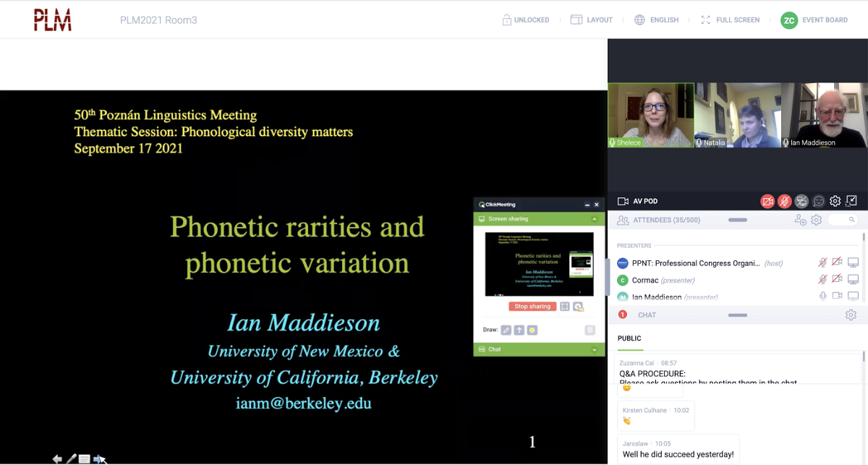Screen dimensions: 868x465
Task: Select the yellow highlight dot tool
Action: 532,330
